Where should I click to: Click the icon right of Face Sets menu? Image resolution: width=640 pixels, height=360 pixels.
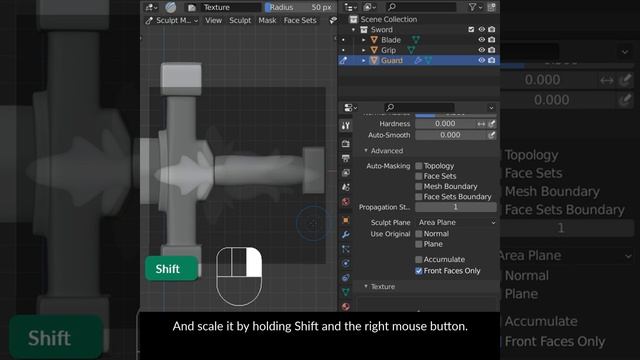tap(333, 20)
